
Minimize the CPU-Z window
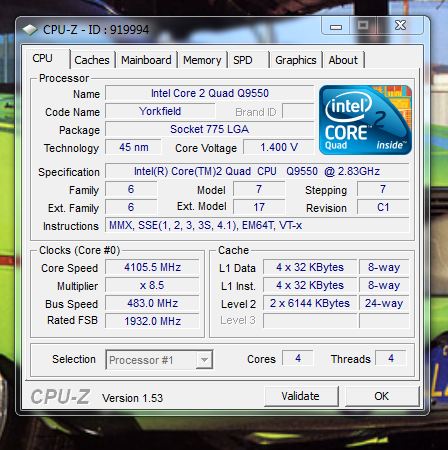coord(336,27)
